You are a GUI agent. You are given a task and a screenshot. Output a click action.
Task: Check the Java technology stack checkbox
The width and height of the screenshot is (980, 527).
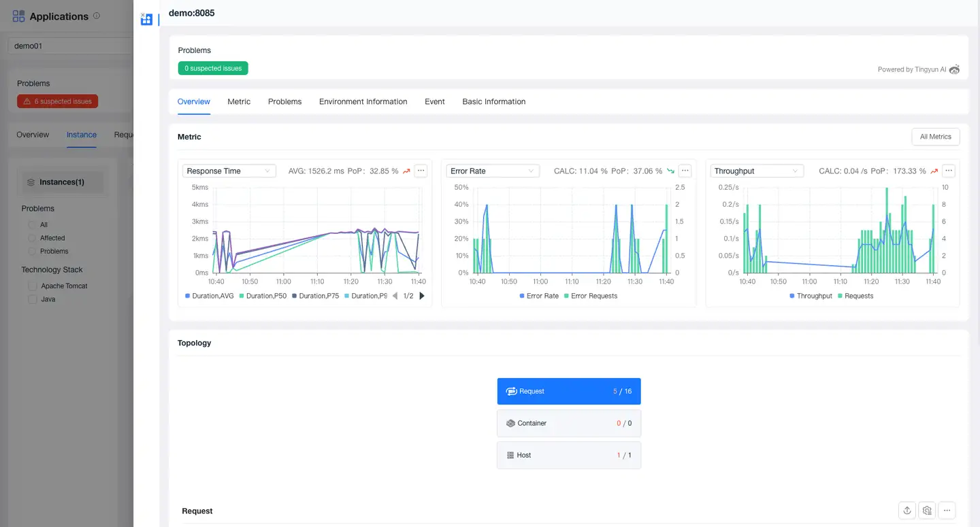tap(32, 299)
